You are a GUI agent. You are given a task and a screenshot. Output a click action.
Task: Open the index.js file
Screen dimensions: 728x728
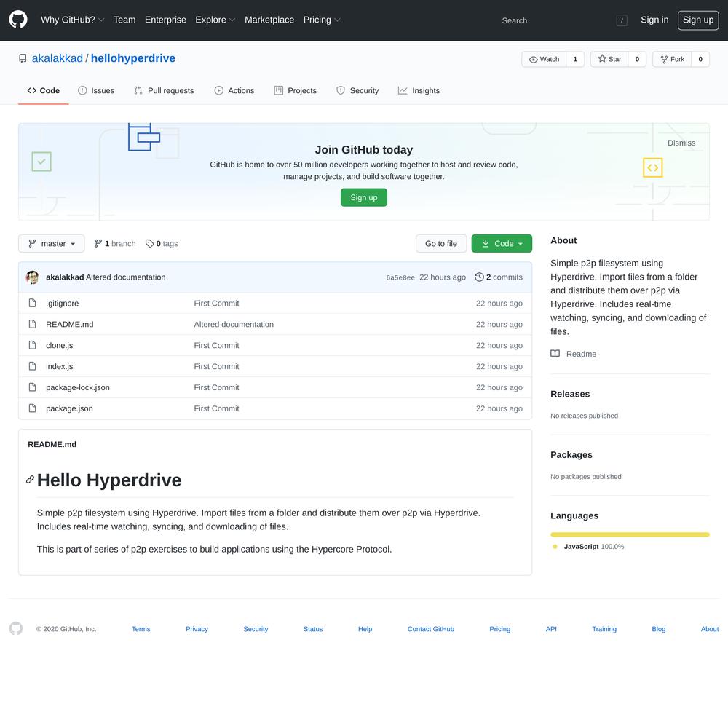click(x=60, y=366)
